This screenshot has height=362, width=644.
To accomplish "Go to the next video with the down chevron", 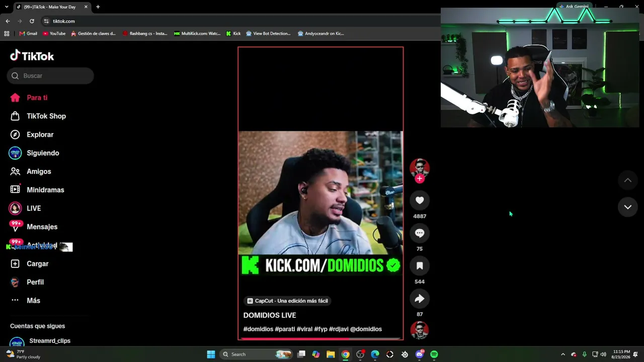I will 628,207.
